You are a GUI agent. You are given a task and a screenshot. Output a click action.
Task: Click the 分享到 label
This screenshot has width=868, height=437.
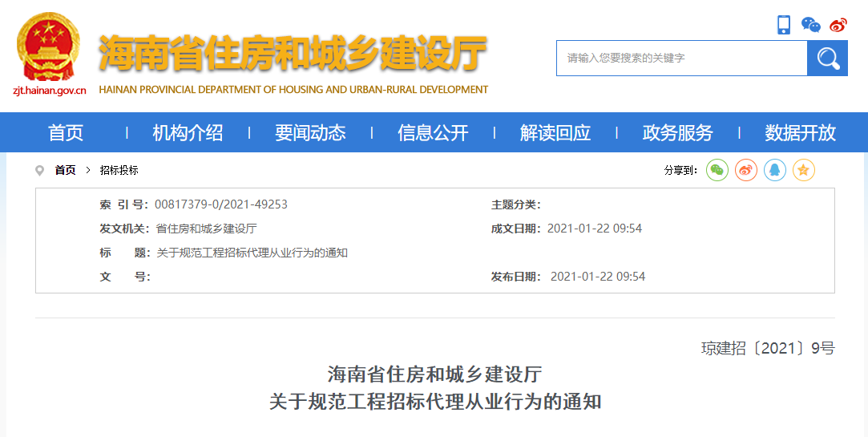point(680,171)
